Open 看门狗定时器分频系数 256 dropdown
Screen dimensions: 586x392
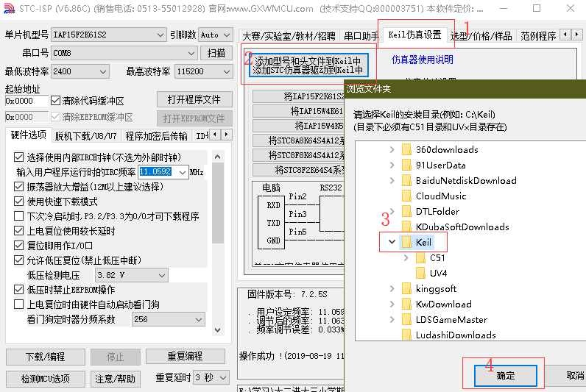click(168, 319)
